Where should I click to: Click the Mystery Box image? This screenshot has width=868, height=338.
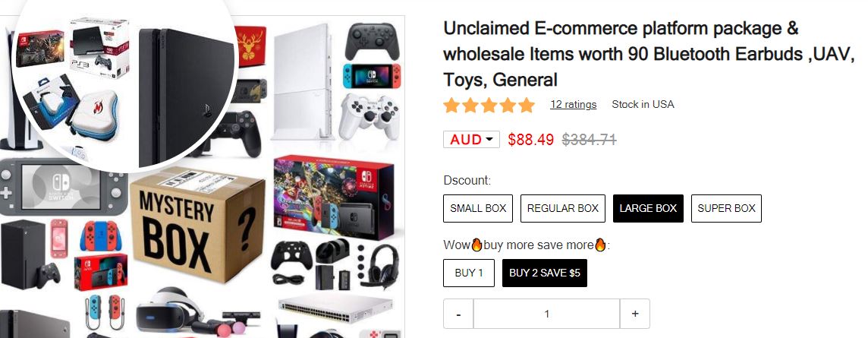point(196,228)
